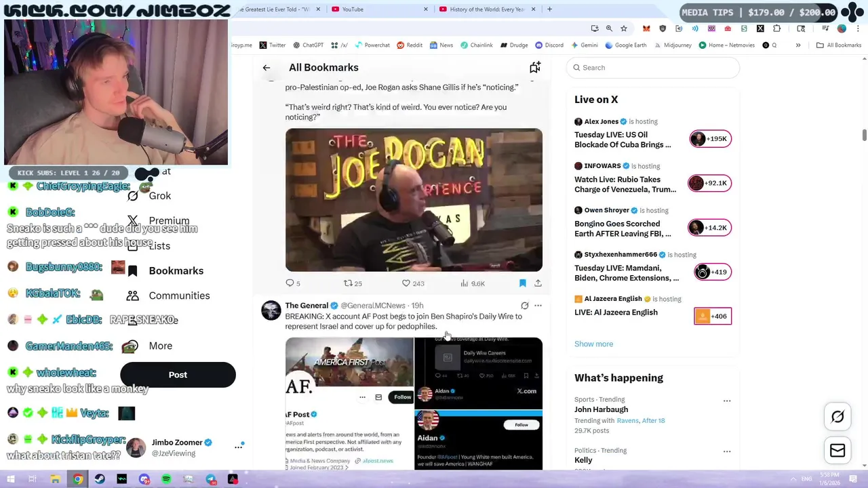Open the Twitter bookmark shortcut
Screen dimensions: 868x488
point(273,45)
